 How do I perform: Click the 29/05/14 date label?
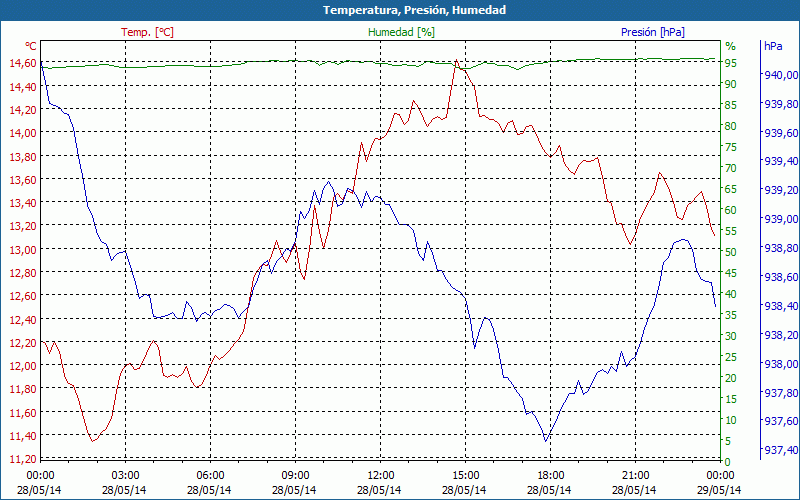719,490
